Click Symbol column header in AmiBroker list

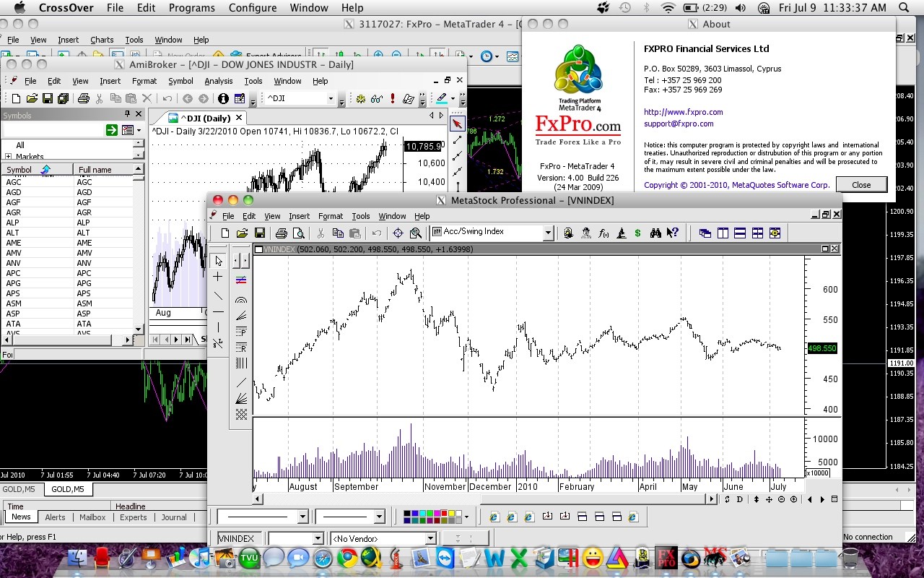tap(37, 170)
